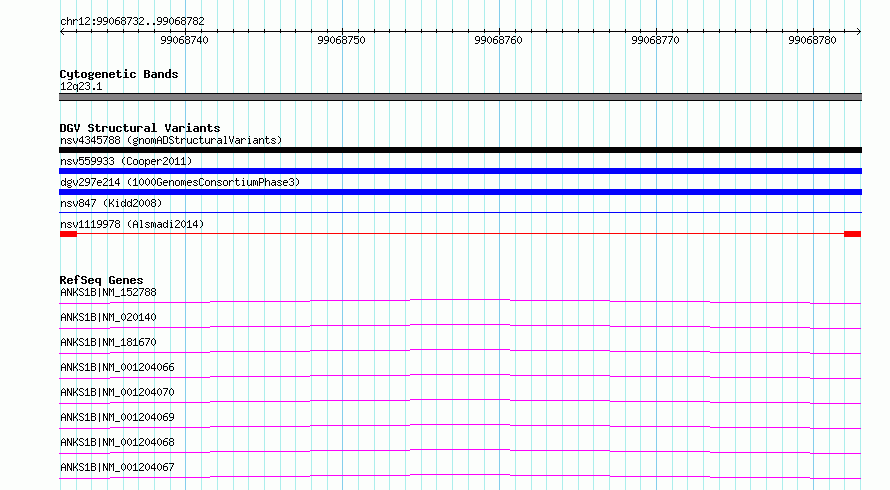Image resolution: width=890 pixels, height=490 pixels.
Task: Click the ANKS1B|NM_001204068 transcript label
Action: coord(117,442)
